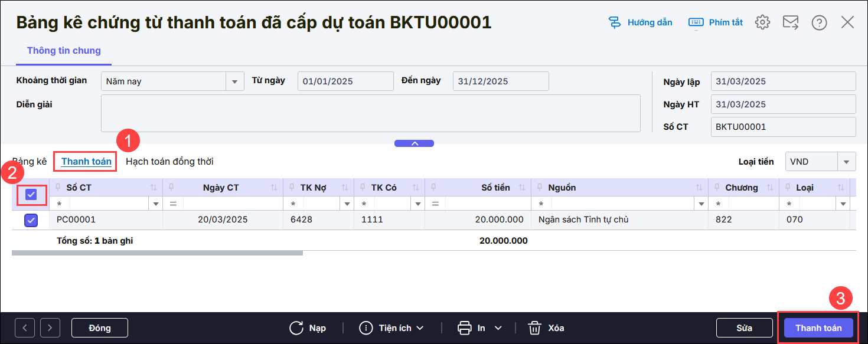Image resolution: width=868 pixels, height=344 pixels.
Task: Pin the Chương column
Action: (717, 188)
